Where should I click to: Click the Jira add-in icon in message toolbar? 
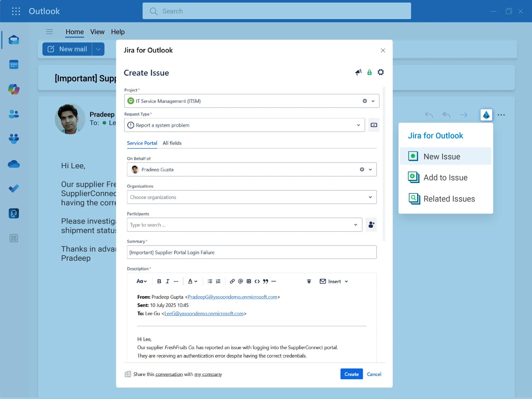[486, 115]
